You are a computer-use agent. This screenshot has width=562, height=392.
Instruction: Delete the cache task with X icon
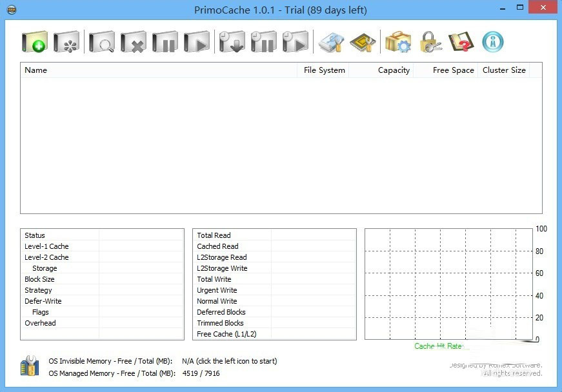point(134,42)
